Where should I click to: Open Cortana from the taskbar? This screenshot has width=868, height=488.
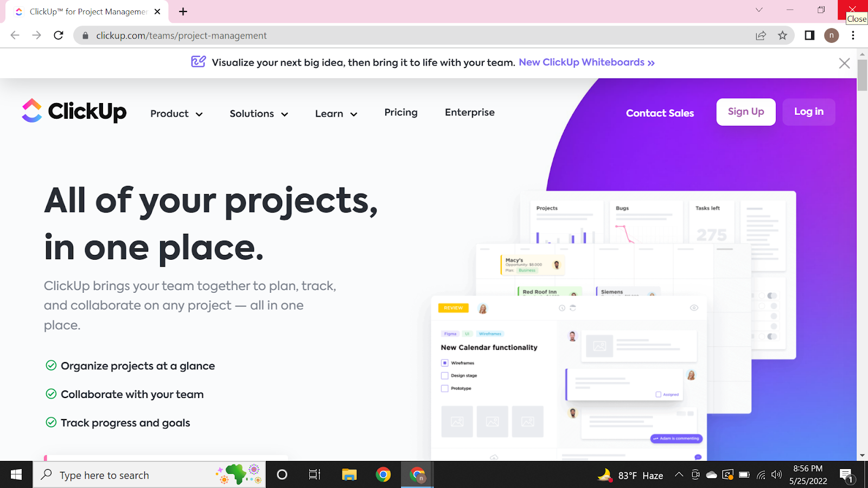click(282, 475)
